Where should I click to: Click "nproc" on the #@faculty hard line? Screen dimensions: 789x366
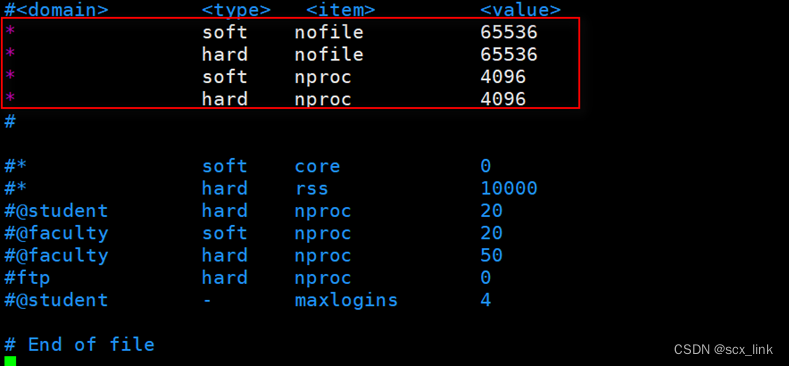(x=323, y=256)
